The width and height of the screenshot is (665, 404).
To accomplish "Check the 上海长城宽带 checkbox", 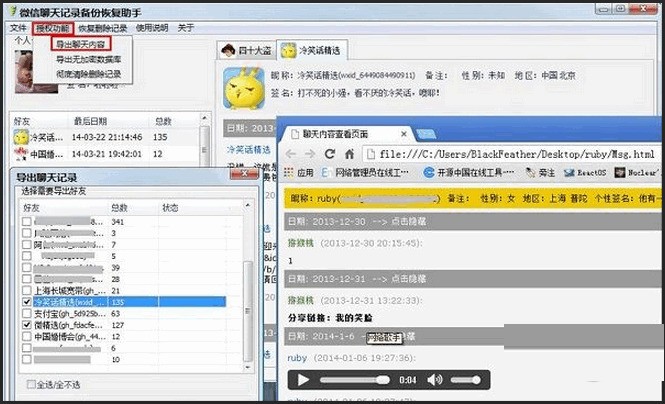I will point(26,291).
